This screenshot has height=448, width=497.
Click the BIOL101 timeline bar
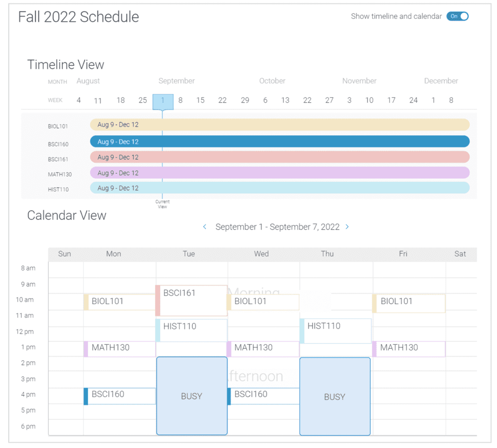click(280, 125)
